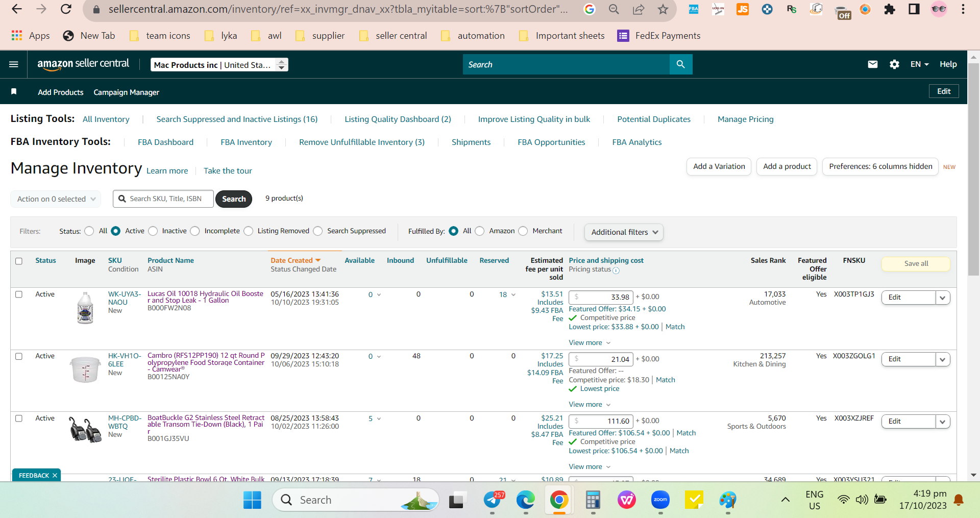The image size is (980, 518).
Task: Bookmark this page with the star icon
Action: pos(663,9)
